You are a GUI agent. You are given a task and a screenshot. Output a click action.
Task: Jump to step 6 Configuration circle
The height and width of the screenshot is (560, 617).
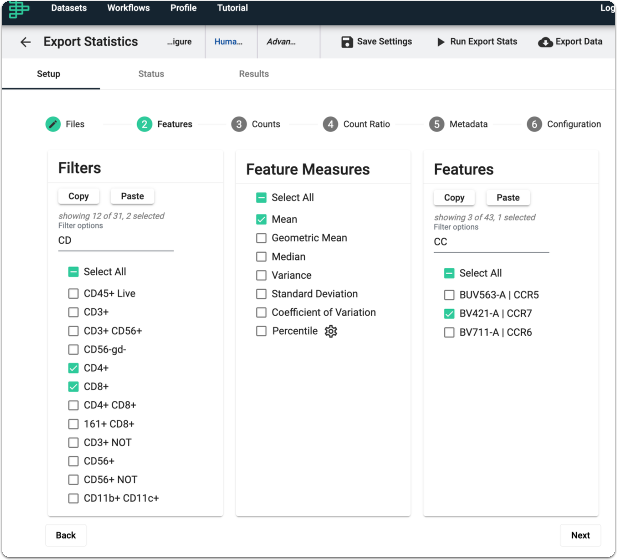(x=534, y=124)
